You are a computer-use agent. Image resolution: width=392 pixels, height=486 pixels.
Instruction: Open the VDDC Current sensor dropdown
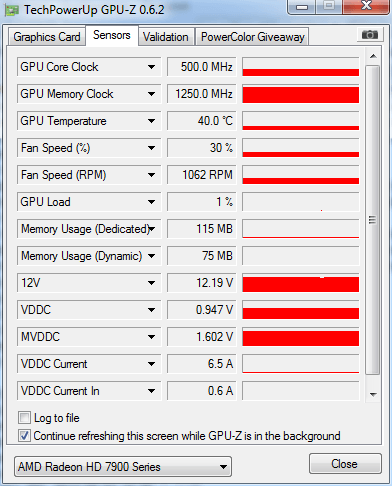tap(151, 364)
